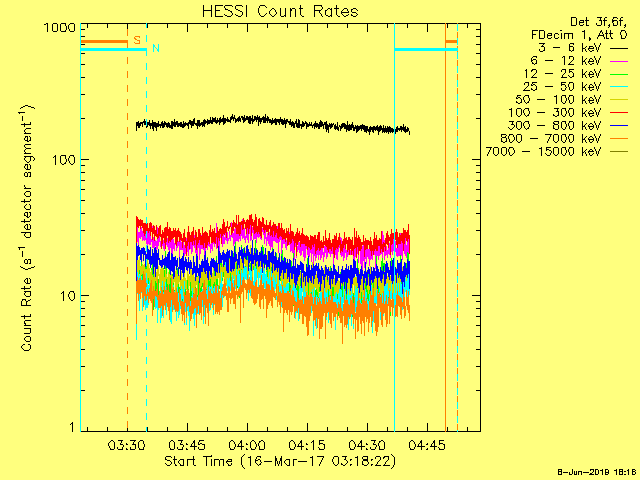Click the '100 - 300 keV' legend label
This screenshot has width=640, height=480.
click(x=554, y=113)
